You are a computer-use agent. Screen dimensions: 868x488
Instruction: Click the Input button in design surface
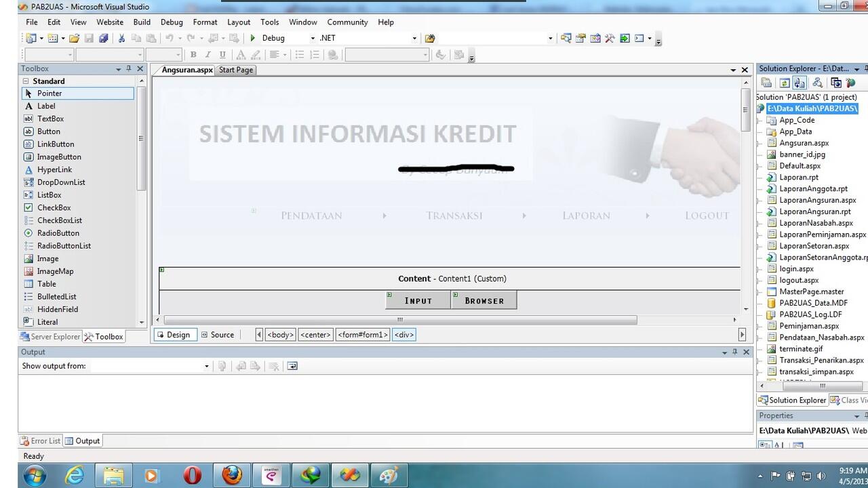[x=418, y=300]
